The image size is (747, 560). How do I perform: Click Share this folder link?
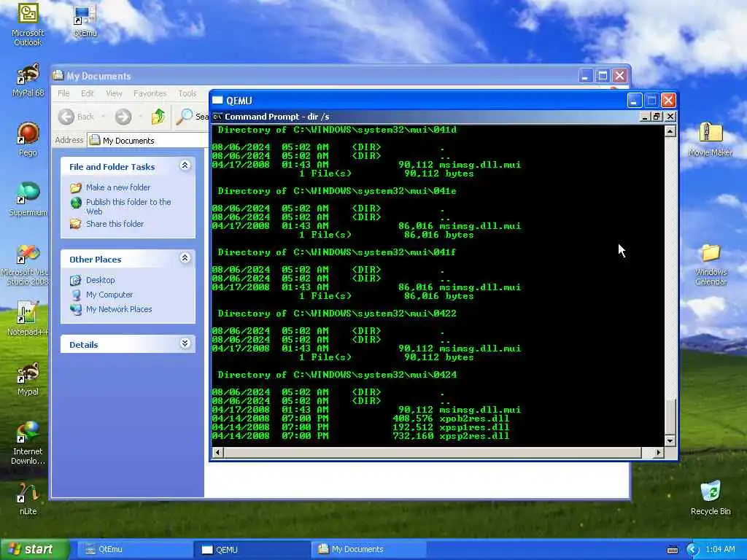pos(115,224)
